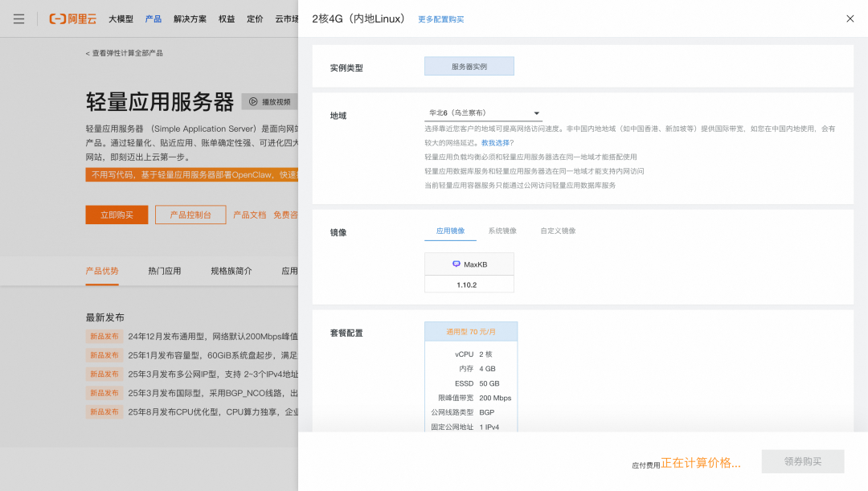This screenshot has width=868, height=491.
Task: Select 服务器实例 instance type
Action: [x=469, y=67]
